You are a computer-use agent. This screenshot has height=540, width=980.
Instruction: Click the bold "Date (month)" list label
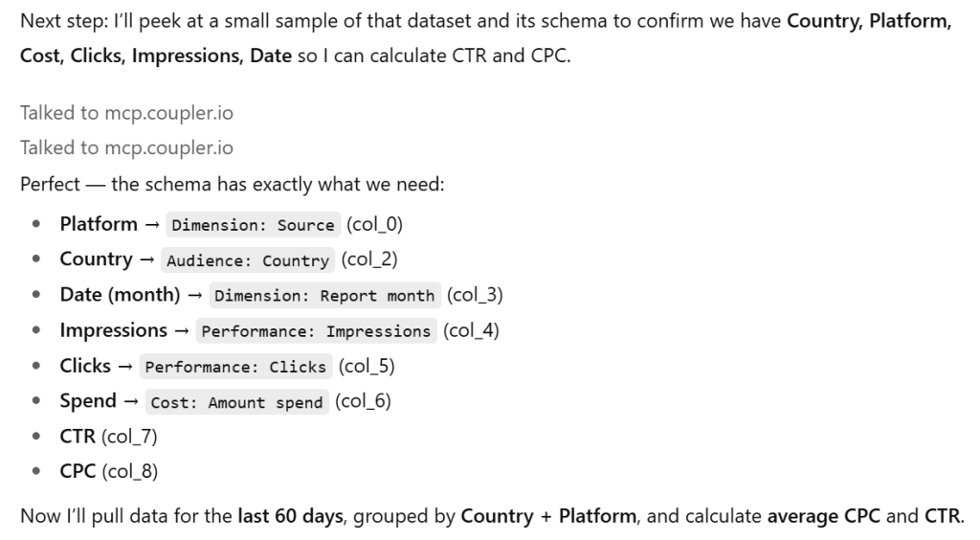coord(120,295)
